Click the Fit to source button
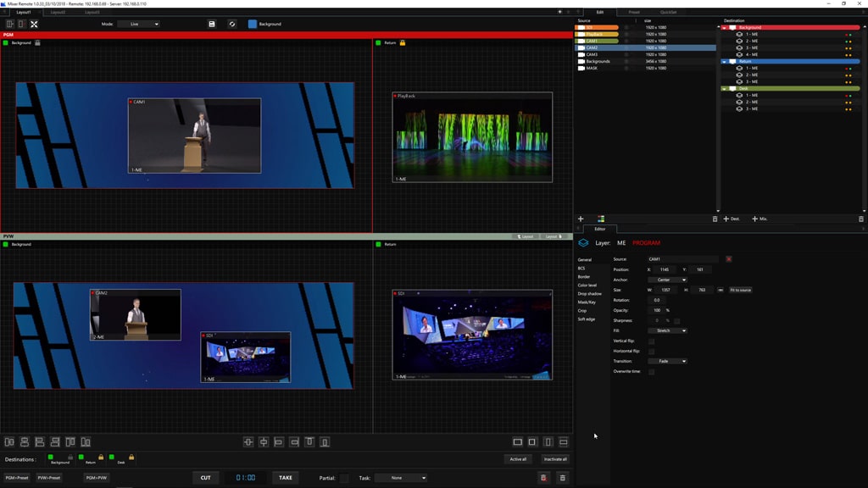This screenshot has width=868, height=488. tap(740, 290)
